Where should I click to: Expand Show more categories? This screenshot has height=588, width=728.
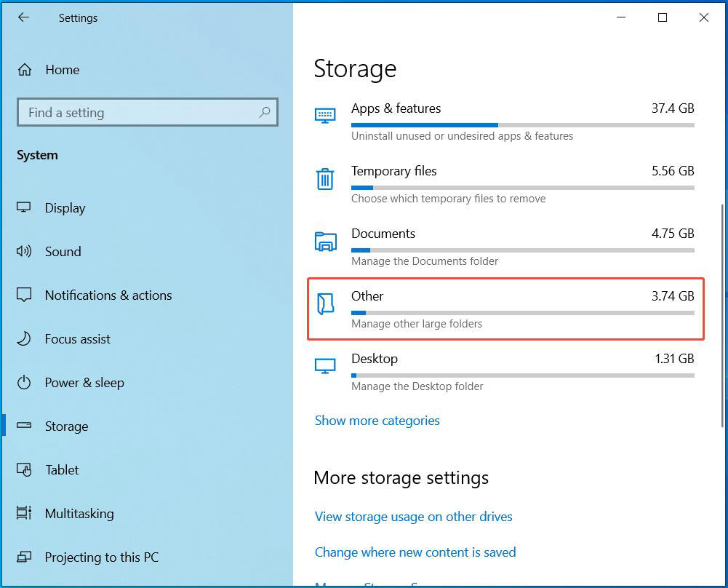(x=377, y=421)
